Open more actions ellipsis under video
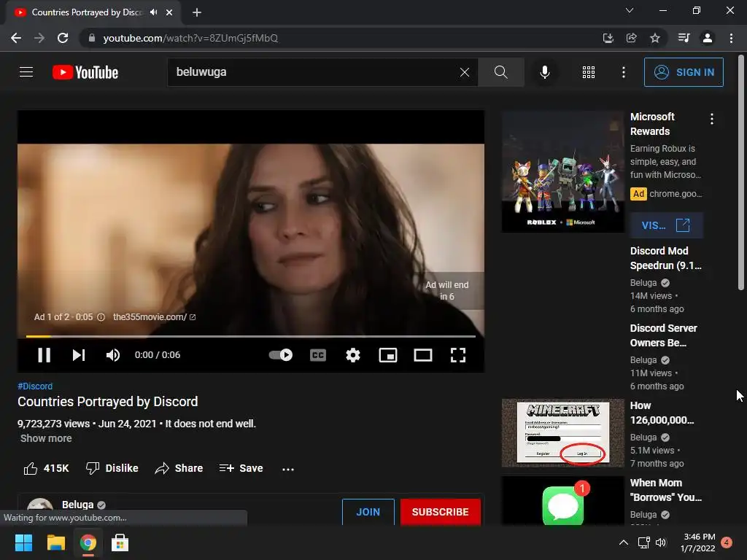Screen dimensions: 747x560 pyautogui.click(x=287, y=469)
